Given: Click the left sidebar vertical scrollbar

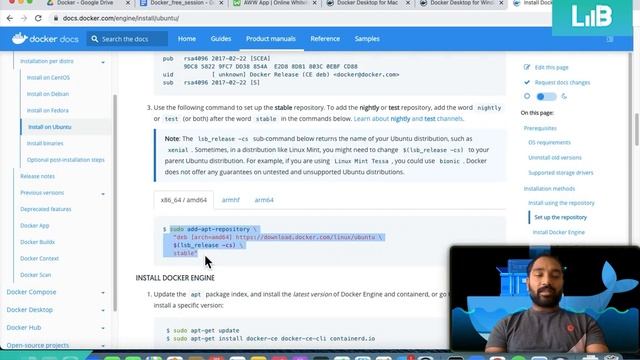Looking at the screenshot, I should (x=115, y=202).
